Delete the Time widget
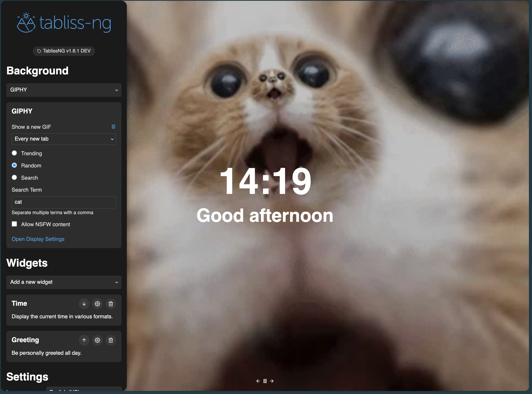Image resolution: width=532 pixels, height=394 pixels. pos(111,304)
